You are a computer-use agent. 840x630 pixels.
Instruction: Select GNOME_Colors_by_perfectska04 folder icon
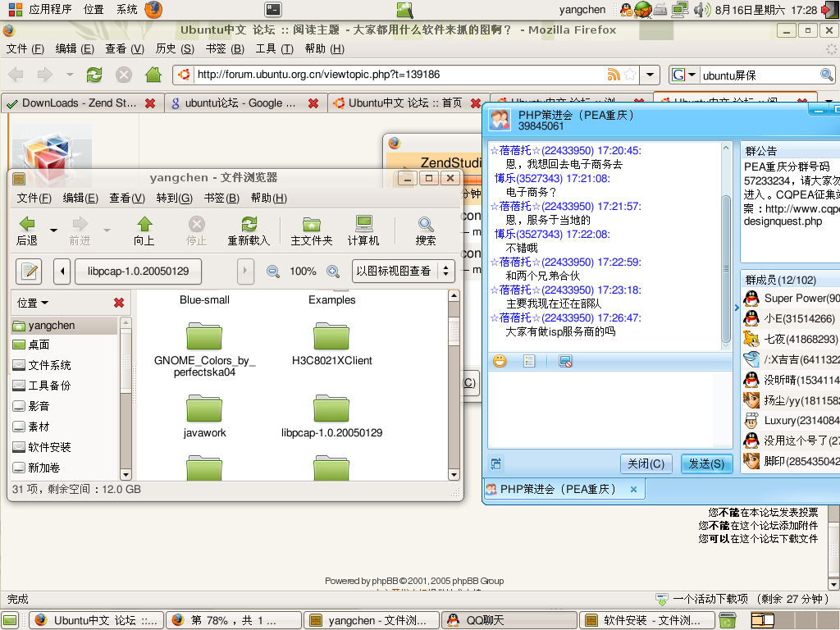[204, 336]
